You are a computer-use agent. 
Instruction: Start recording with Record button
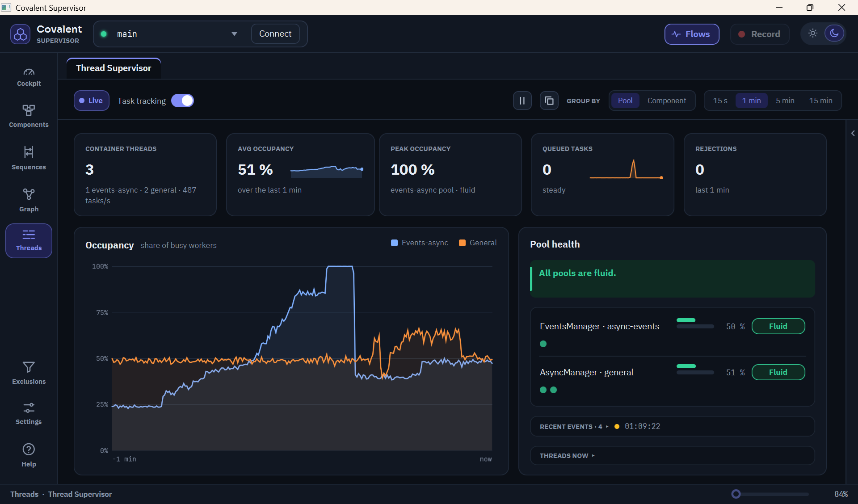tap(759, 34)
